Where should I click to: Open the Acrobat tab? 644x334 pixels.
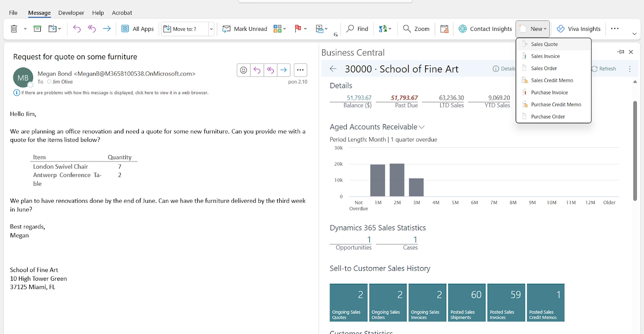122,13
